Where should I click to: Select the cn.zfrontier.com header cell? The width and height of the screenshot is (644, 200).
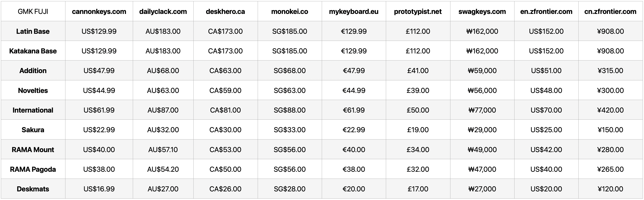[x=610, y=11]
